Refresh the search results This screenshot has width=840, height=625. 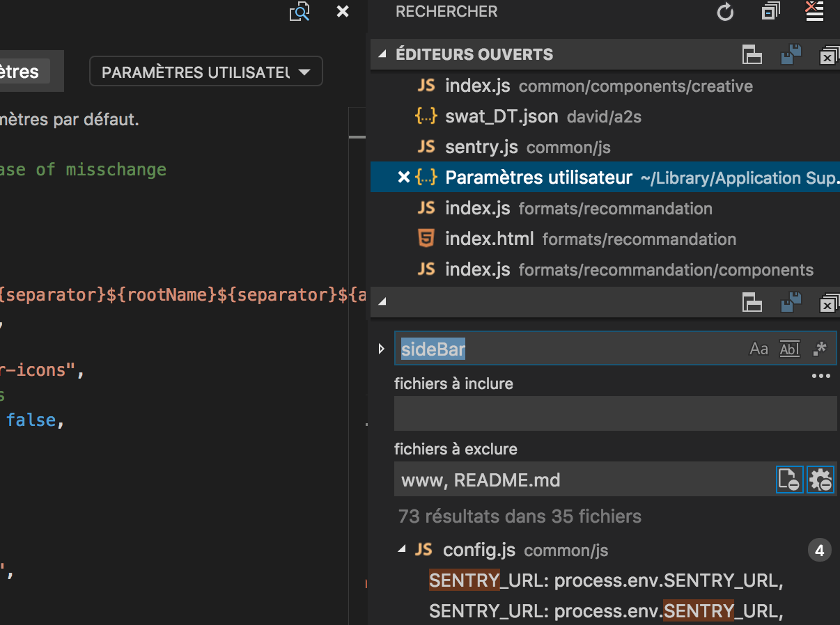pos(724,12)
